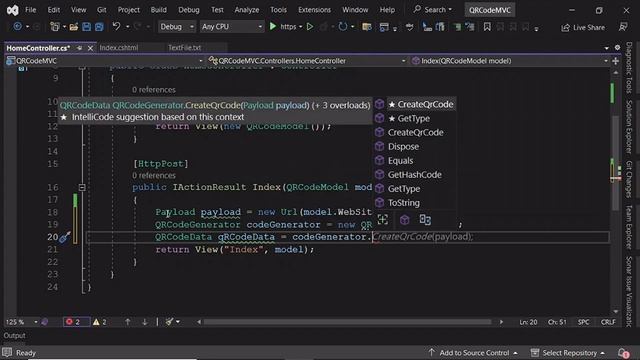The width and height of the screenshot is (640, 360).
Task: Open the 125 % zoom dropdown
Action: [x=22, y=322]
